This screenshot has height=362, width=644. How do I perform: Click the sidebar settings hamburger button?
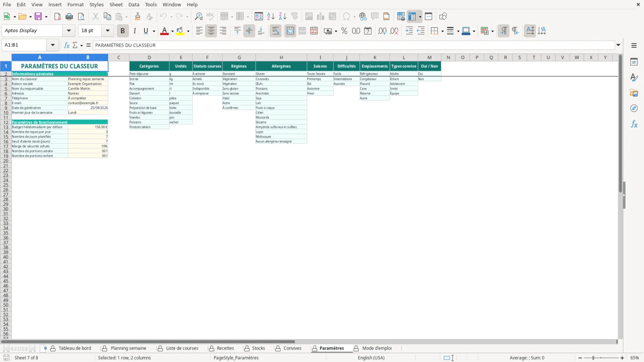(634, 45)
